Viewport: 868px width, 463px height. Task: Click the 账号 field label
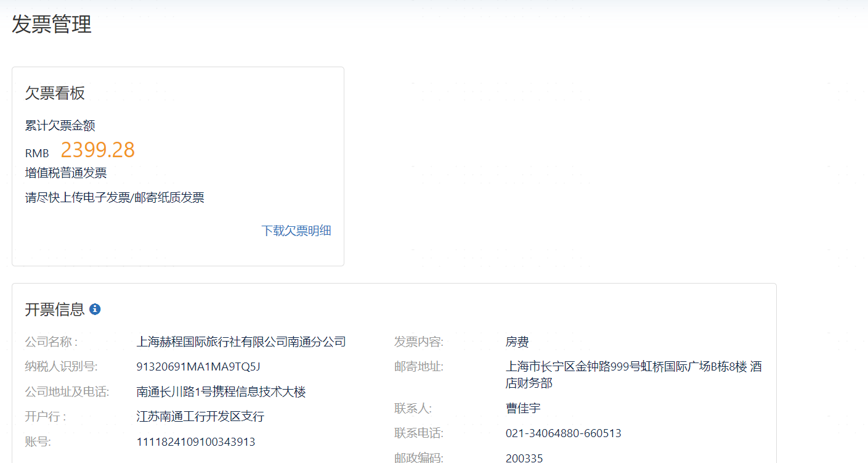tap(38, 441)
